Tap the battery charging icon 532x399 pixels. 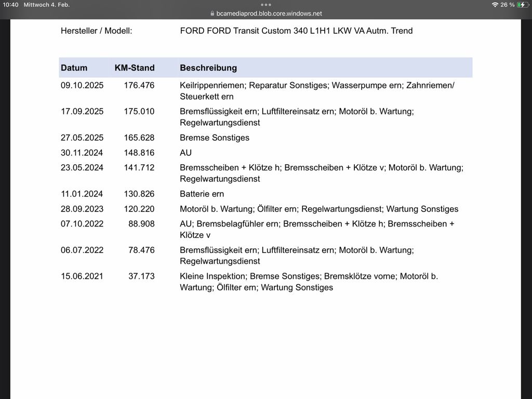pyautogui.click(x=522, y=5)
